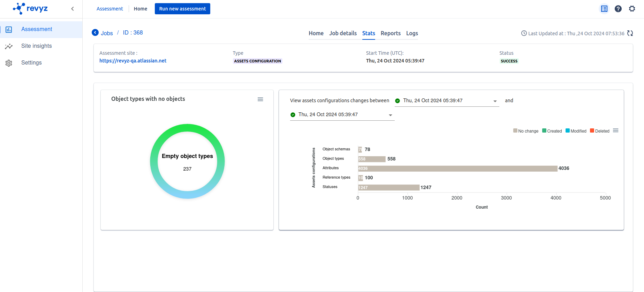
Task: Switch to the Home job tab
Action: click(x=316, y=33)
